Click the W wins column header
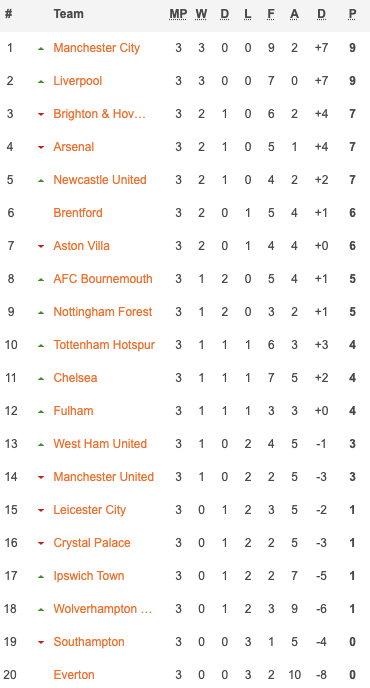Screen dimensions: 370x688 tap(201, 14)
